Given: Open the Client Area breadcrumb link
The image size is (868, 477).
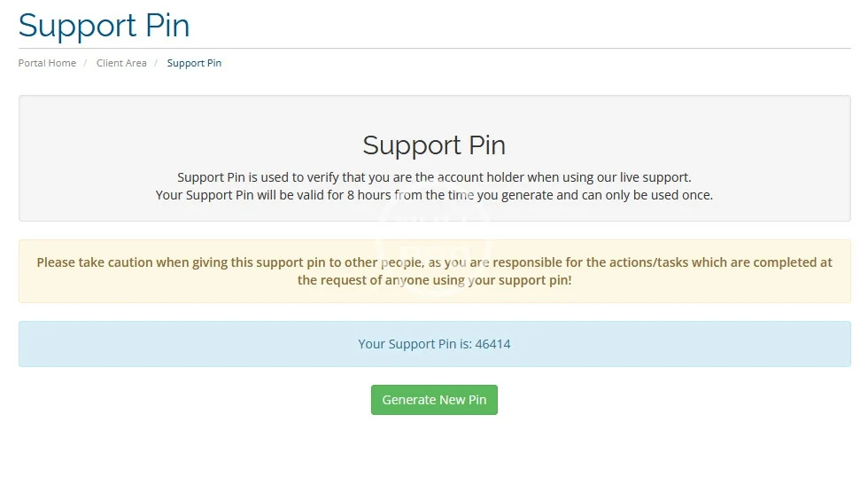Looking at the screenshot, I should [121, 63].
